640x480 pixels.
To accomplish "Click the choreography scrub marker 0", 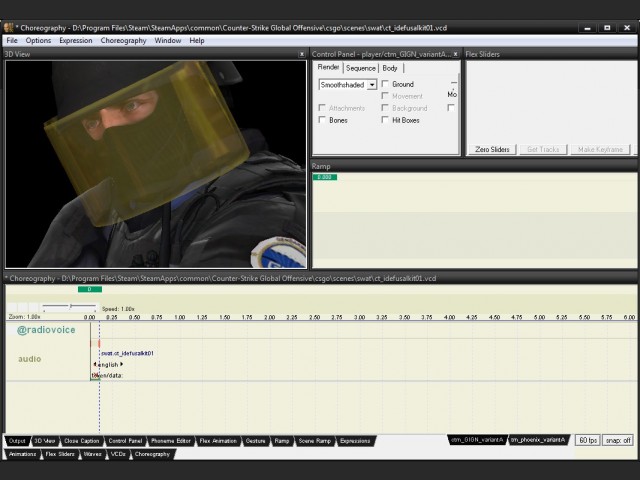I will 90,289.
